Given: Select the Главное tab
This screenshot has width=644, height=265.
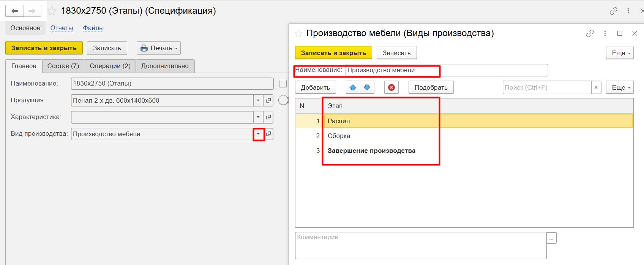Looking at the screenshot, I should (24, 66).
